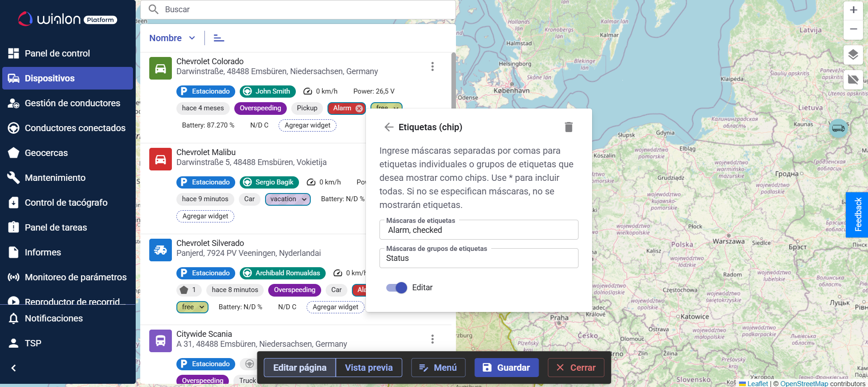Click Agregar widget under Chevrolet Malibu
The width and height of the screenshot is (868, 387).
(205, 216)
